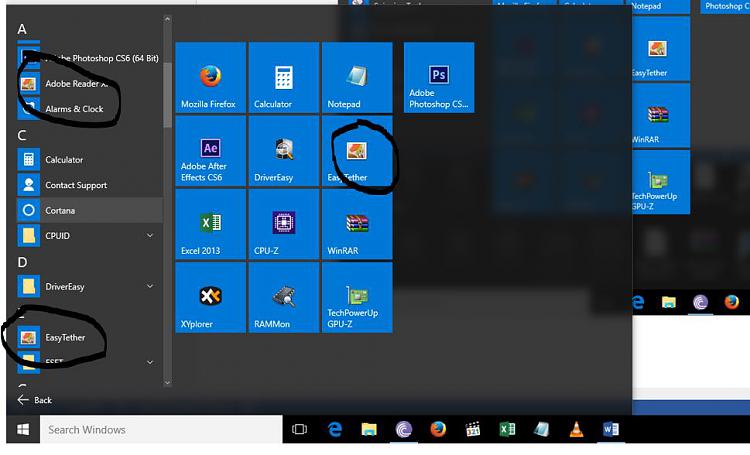Open the WinRAR tile in the Start menu grid

tap(357, 224)
